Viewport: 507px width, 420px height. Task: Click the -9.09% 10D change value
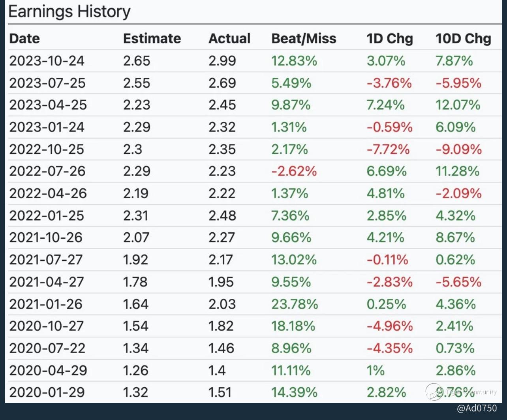point(458,149)
